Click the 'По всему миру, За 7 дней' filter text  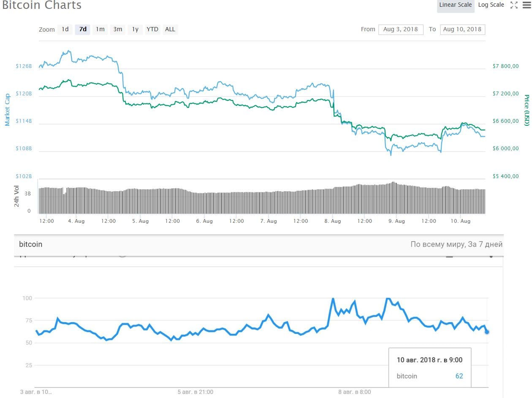coord(456,244)
